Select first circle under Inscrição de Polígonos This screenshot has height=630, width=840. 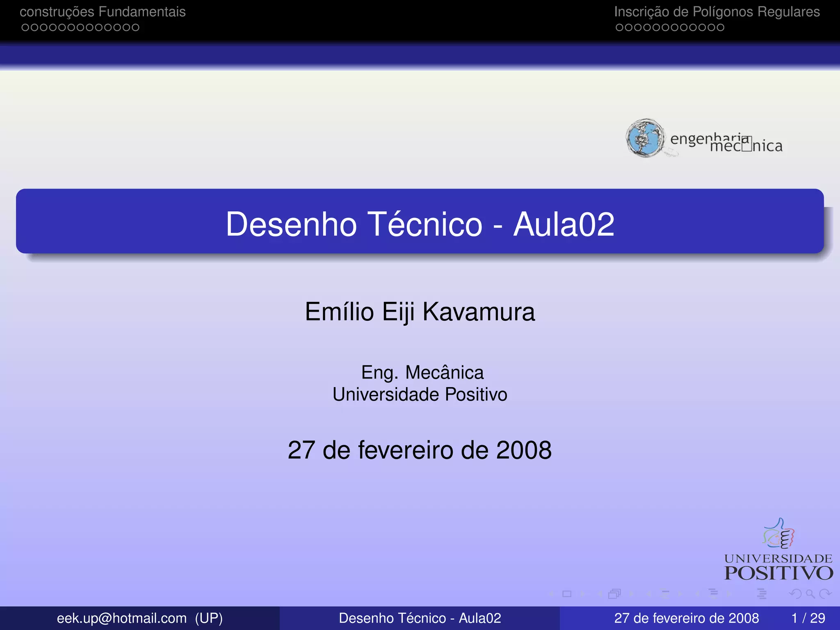tap(619, 27)
